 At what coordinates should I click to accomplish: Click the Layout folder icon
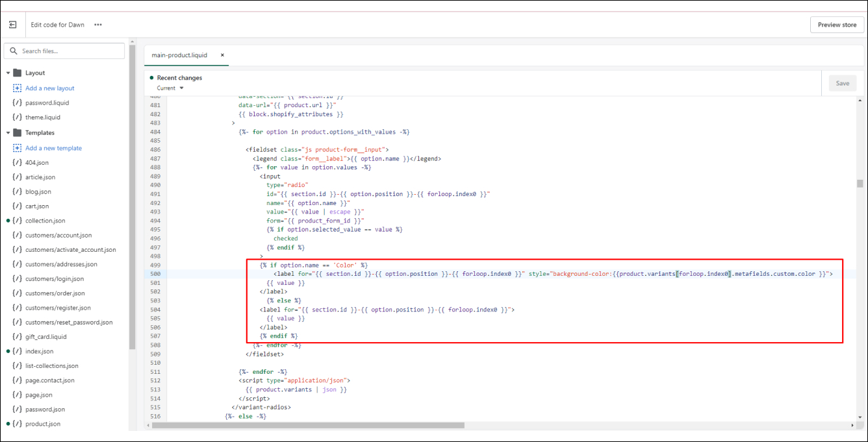[18, 73]
